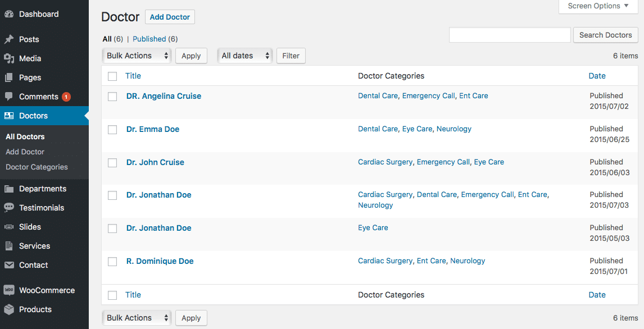Screen dimensions: 644x329
Task: Open Media via its sidebar icon
Action: click(9, 58)
